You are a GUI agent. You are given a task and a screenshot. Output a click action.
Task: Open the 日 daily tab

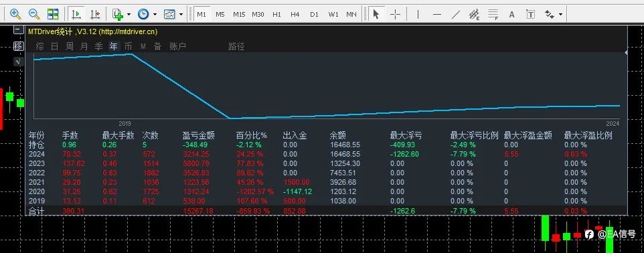[x=54, y=46]
